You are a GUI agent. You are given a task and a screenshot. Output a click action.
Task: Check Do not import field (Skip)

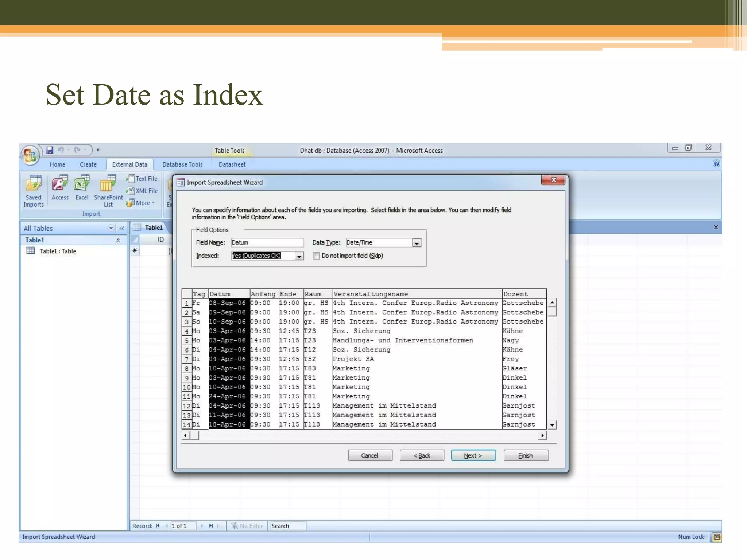click(316, 256)
